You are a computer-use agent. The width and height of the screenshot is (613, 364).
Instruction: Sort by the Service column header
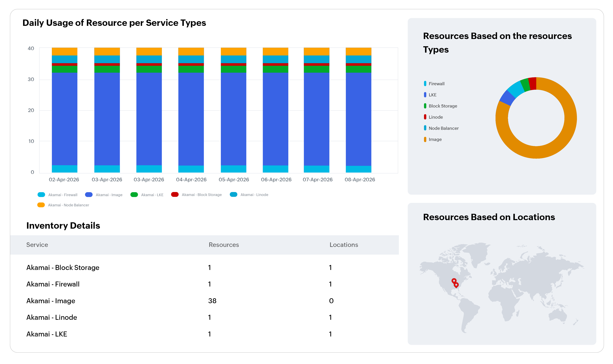pyautogui.click(x=37, y=245)
